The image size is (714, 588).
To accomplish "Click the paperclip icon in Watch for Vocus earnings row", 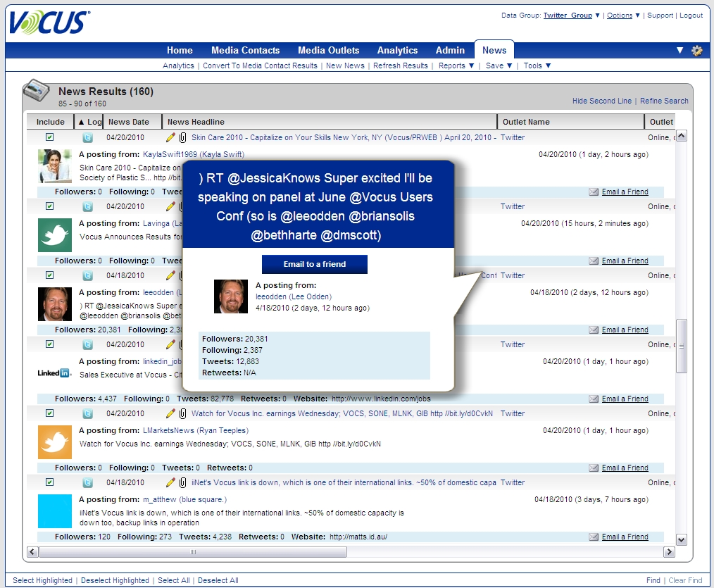I will [x=182, y=413].
